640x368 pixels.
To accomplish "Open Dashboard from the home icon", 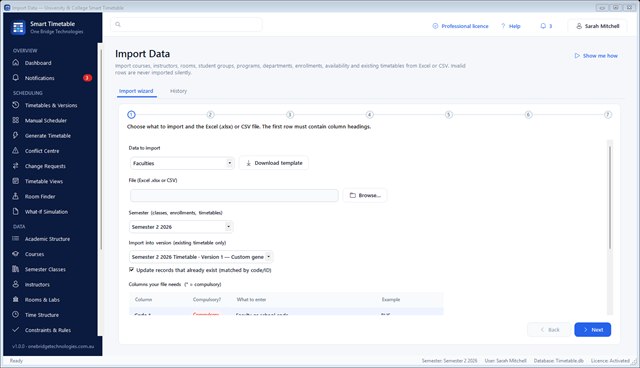I will pyautogui.click(x=16, y=62).
